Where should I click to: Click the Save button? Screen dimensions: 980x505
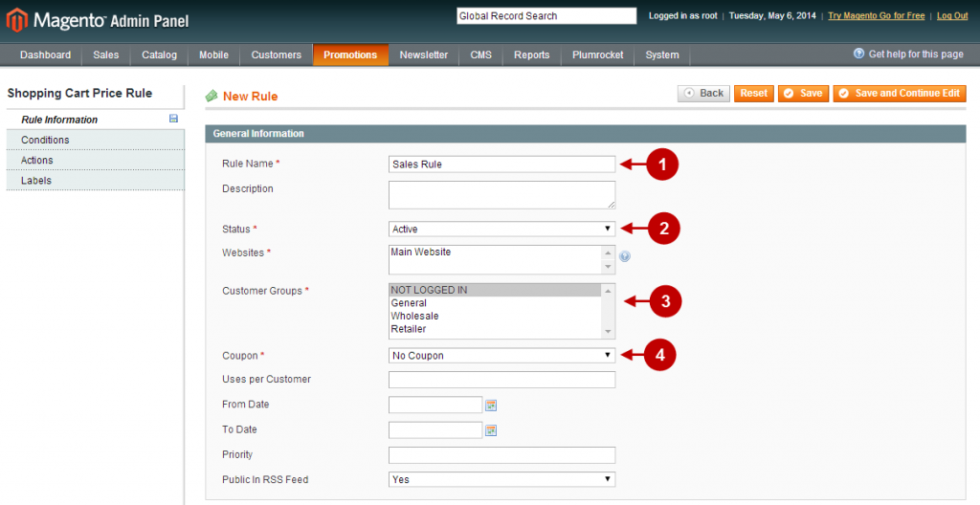point(804,93)
